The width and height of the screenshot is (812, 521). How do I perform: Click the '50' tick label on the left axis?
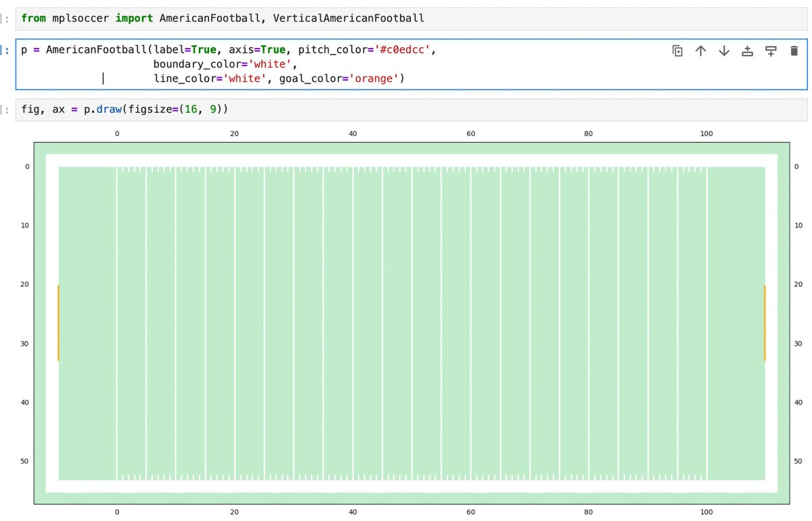tap(25, 461)
